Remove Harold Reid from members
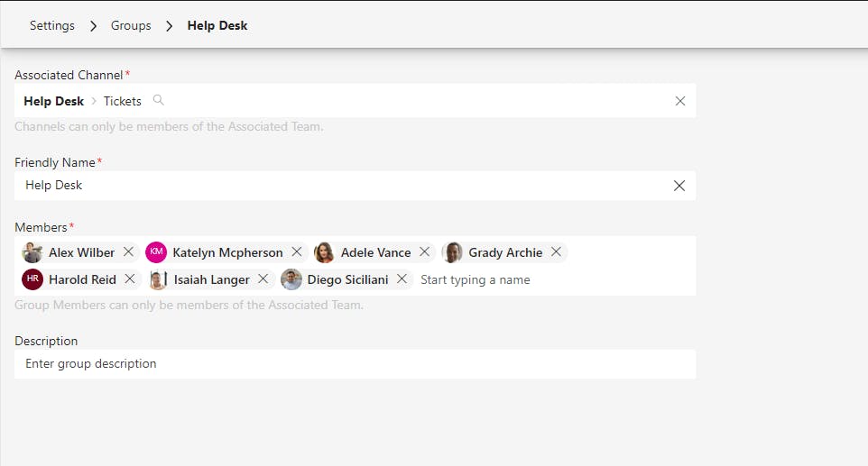Image resolution: width=868 pixels, height=466 pixels. pyautogui.click(x=130, y=279)
